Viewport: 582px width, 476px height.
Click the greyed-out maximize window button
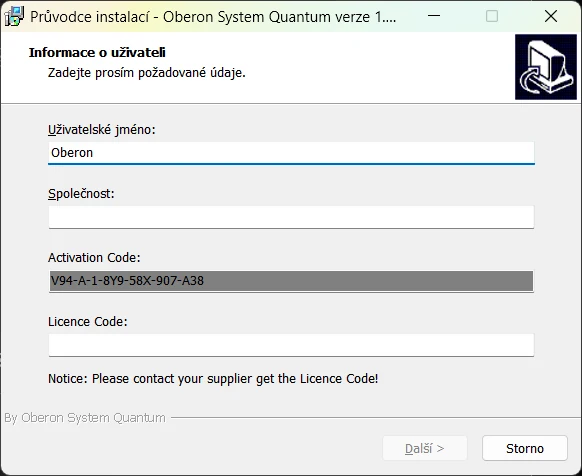(492, 16)
